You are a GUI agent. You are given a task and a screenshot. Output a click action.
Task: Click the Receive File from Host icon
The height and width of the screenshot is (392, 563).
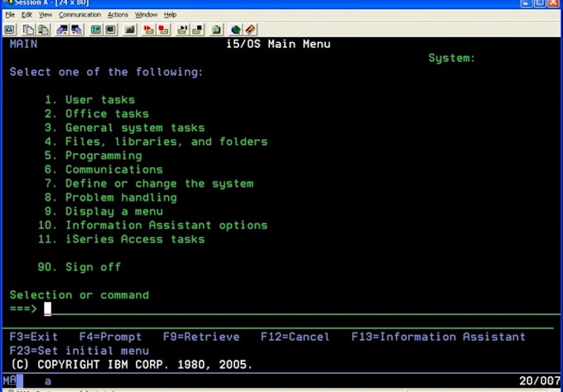77,30
